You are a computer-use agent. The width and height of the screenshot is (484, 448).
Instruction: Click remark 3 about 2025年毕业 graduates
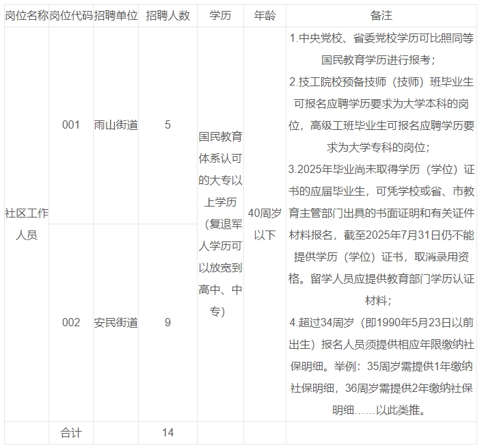click(x=381, y=235)
